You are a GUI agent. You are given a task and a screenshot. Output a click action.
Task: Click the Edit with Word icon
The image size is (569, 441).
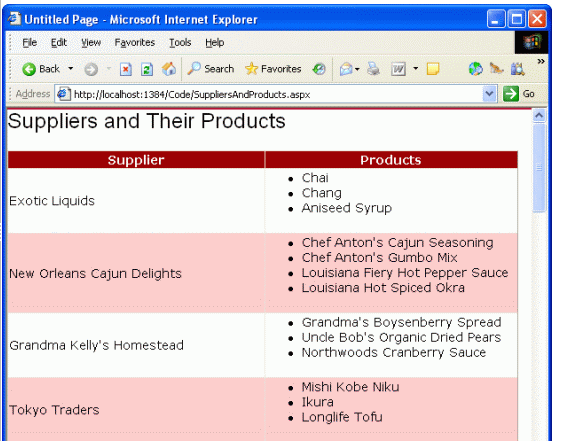[x=398, y=69]
